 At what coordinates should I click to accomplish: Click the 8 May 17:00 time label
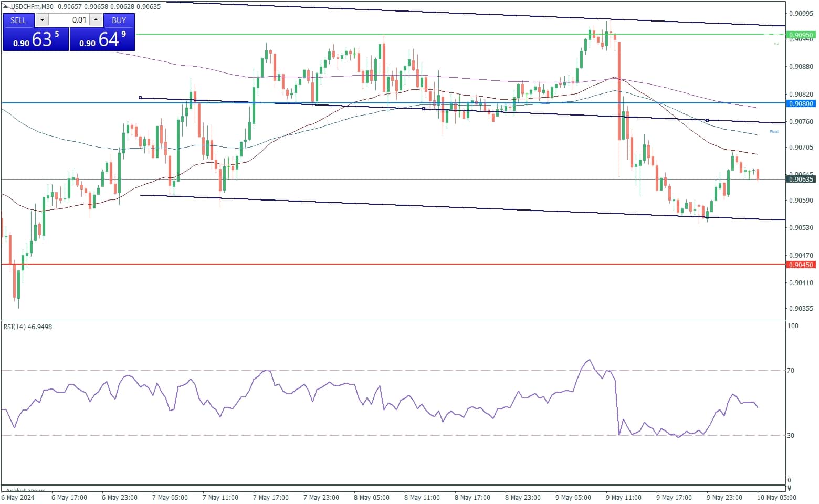pyautogui.click(x=472, y=497)
